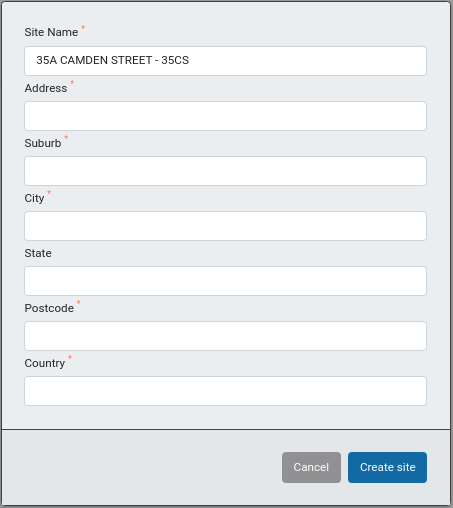Screen dimensions: 453x508
Task: Click the Postcode entry field
Action: (225, 336)
